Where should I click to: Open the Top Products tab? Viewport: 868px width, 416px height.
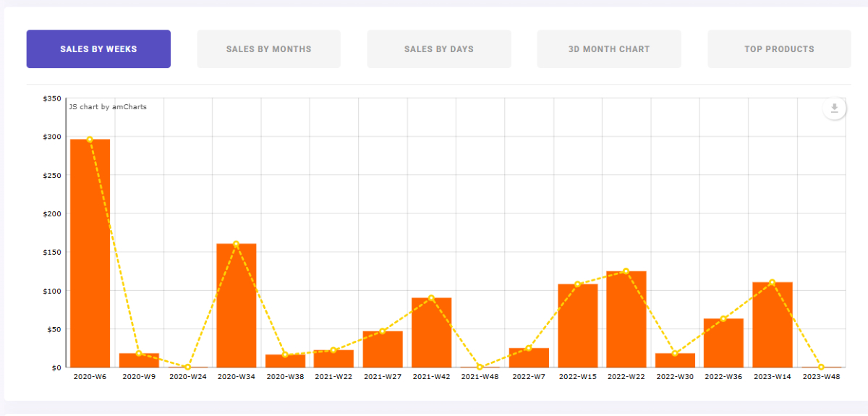pos(779,49)
